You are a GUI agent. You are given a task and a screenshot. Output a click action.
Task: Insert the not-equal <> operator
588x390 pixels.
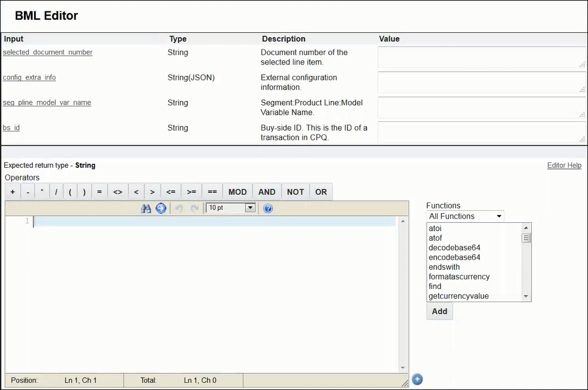(118, 192)
